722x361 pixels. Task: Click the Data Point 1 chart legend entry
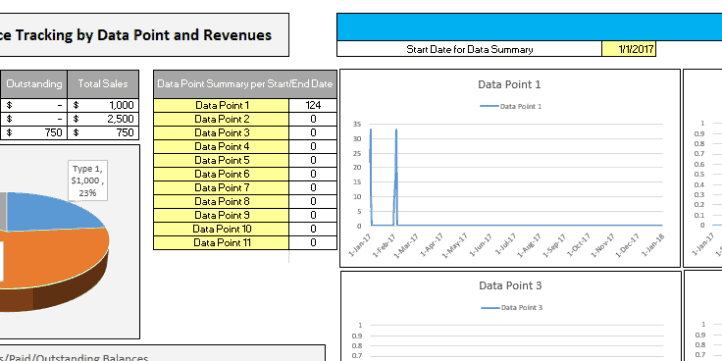pos(511,106)
